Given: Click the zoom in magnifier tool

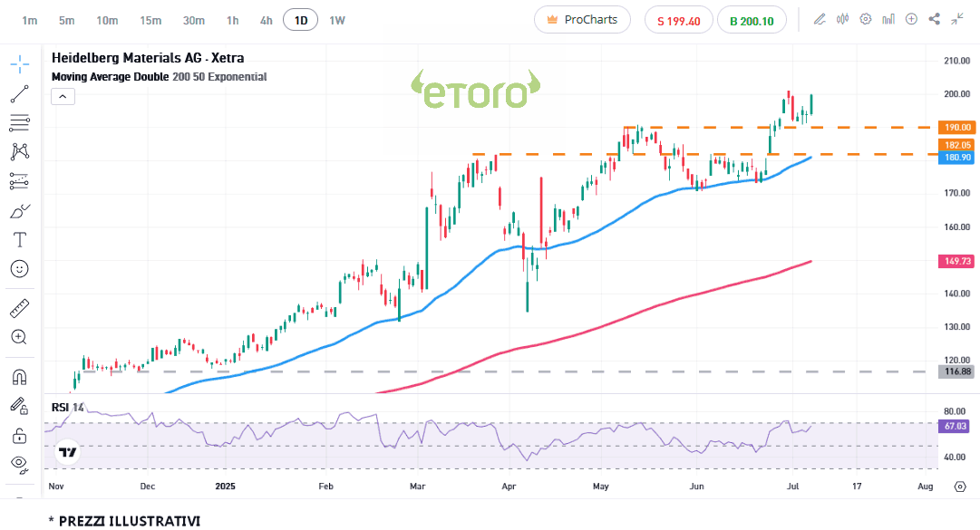Looking at the screenshot, I should coord(19,337).
